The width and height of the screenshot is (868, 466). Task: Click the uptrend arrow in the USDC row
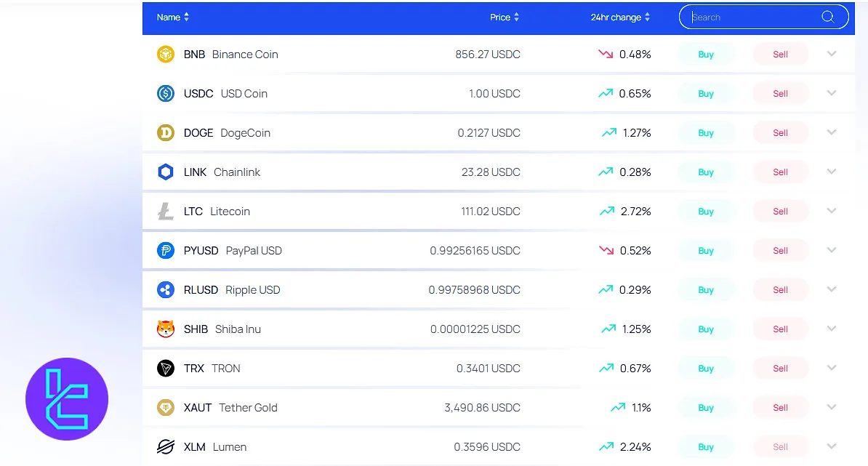point(606,93)
